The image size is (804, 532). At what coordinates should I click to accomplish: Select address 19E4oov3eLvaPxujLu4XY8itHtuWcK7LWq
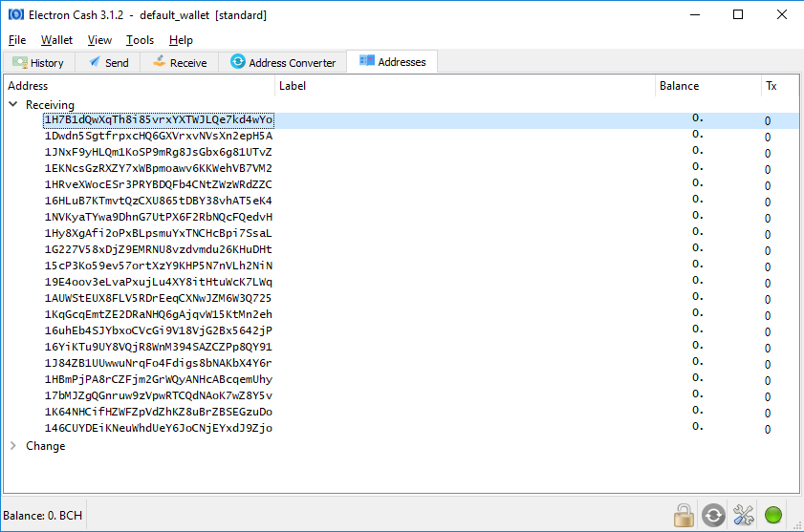pyautogui.click(x=159, y=282)
